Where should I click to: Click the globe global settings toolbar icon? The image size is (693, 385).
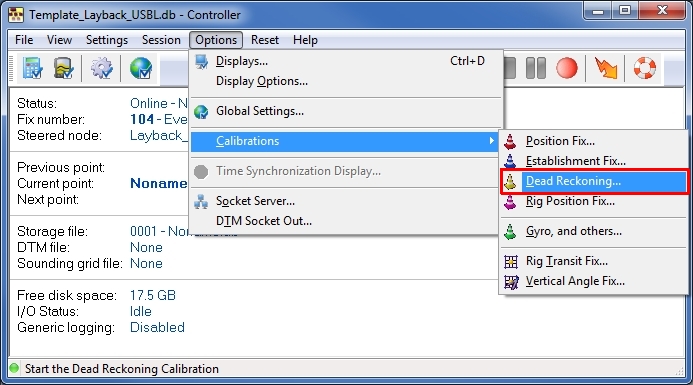coord(141,69)
